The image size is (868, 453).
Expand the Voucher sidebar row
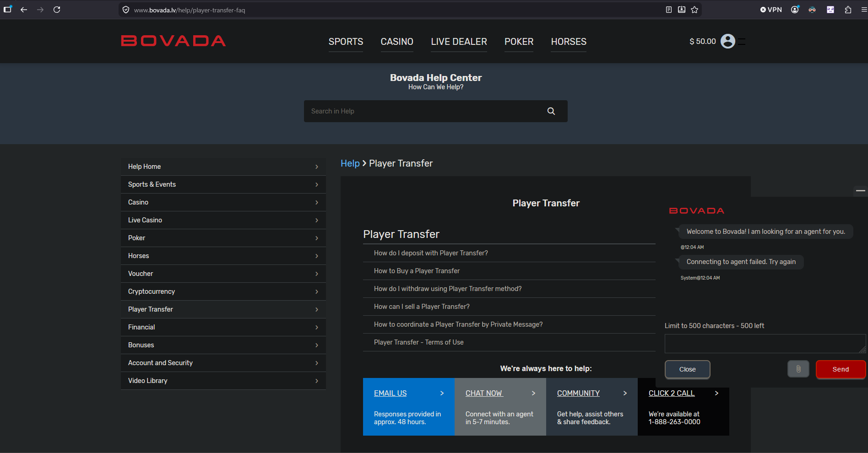223,274
